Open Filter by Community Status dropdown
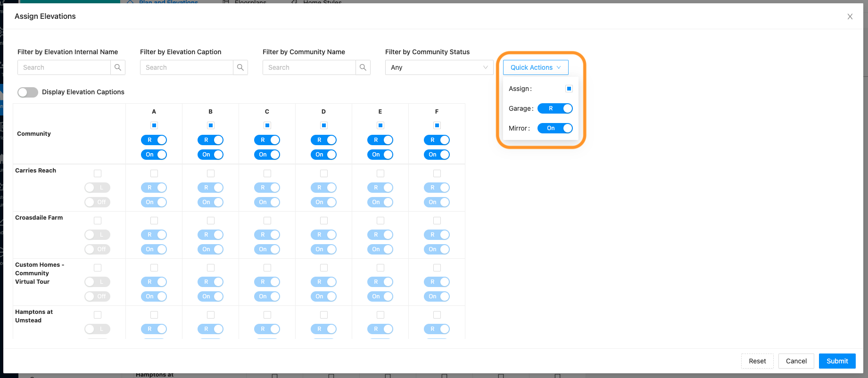Viewport: 868px width, 378px height. click(439, 67)
